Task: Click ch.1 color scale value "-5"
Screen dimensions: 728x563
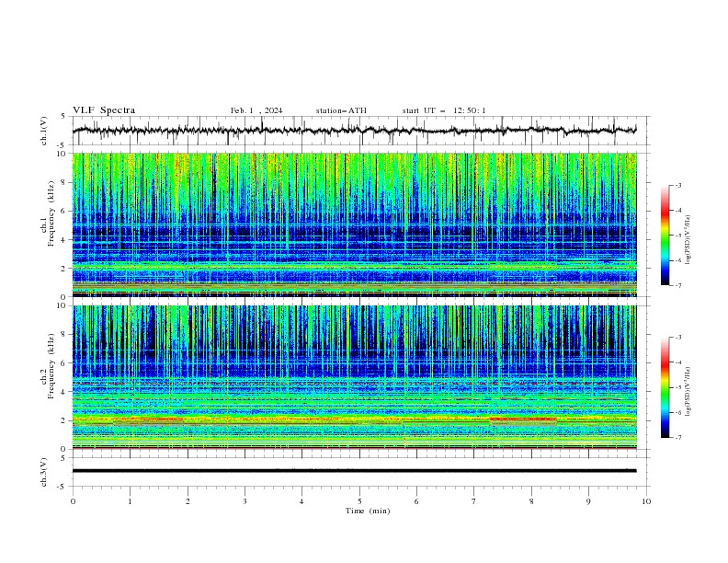Action: pyautogui.click(x=678, y=236)
